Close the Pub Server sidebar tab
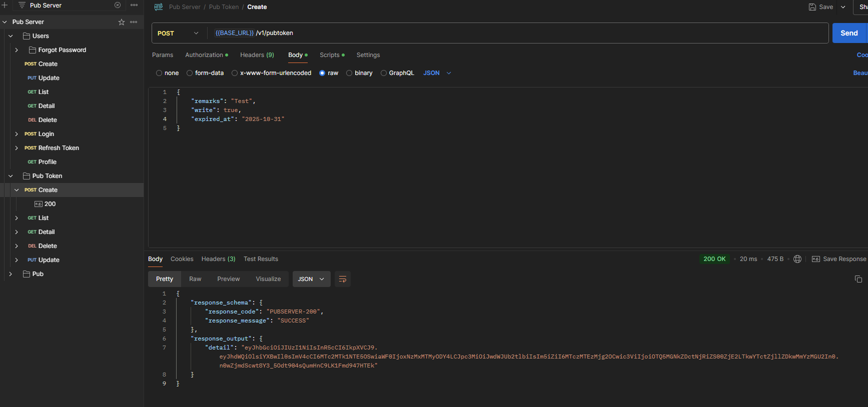The image size is (868, 407). (118, 5)
